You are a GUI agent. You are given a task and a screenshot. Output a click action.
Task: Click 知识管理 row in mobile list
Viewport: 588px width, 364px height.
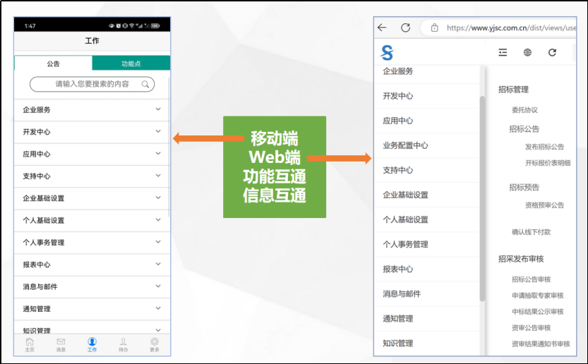(92, 329)
